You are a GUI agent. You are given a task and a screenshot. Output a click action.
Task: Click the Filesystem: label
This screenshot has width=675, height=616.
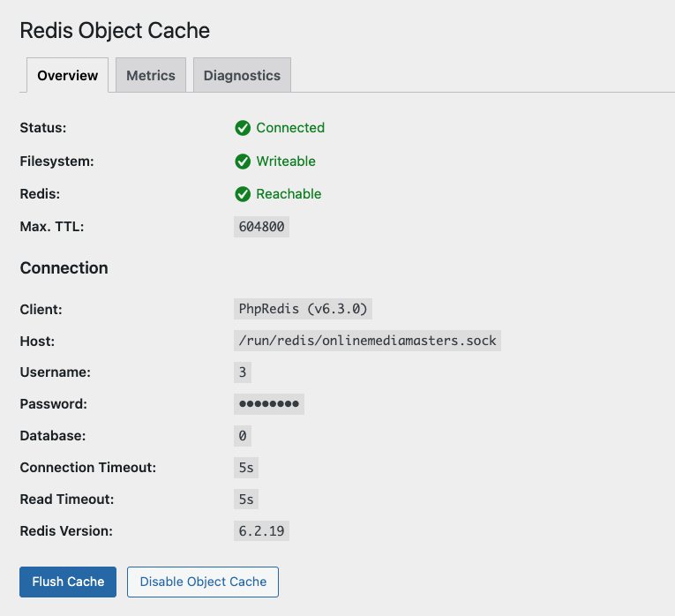pos(56,161)
